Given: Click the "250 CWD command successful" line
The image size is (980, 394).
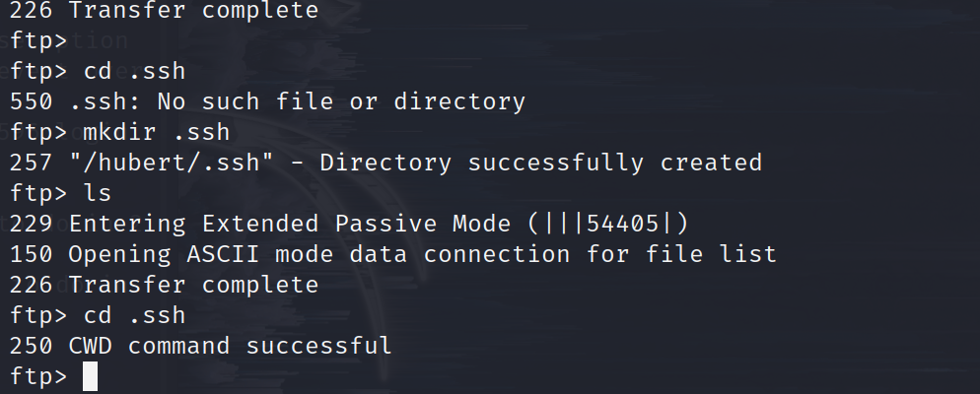Looking at the screenshot, I should tap(200, 346).
